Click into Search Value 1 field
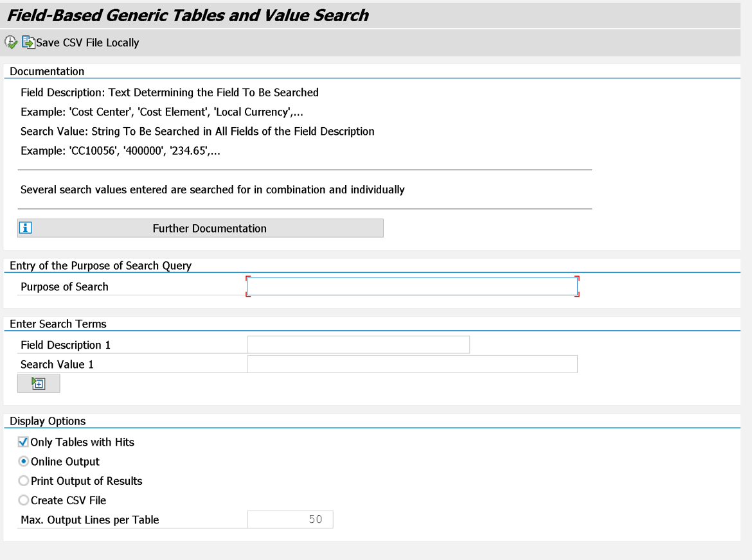752x560 pixels. (412, 364)
